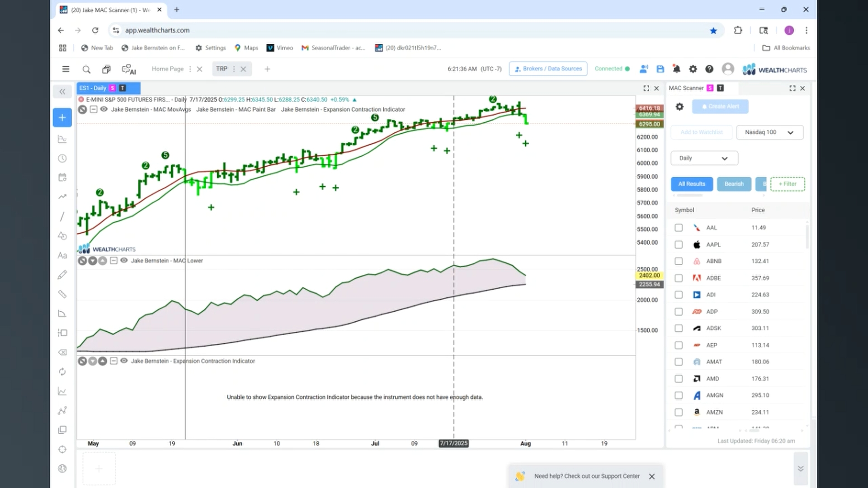Open the hamburger main menu
868x488 pixels.
pos(66,69)
